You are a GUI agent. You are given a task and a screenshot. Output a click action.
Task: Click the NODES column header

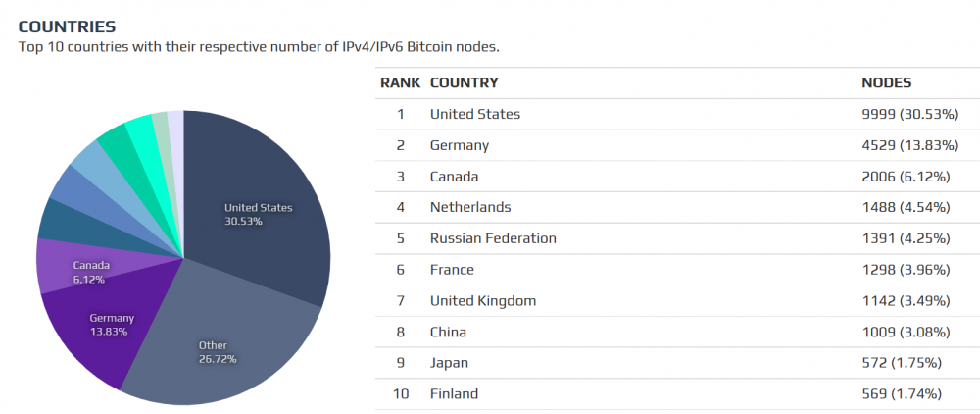[x=886, y=82]
